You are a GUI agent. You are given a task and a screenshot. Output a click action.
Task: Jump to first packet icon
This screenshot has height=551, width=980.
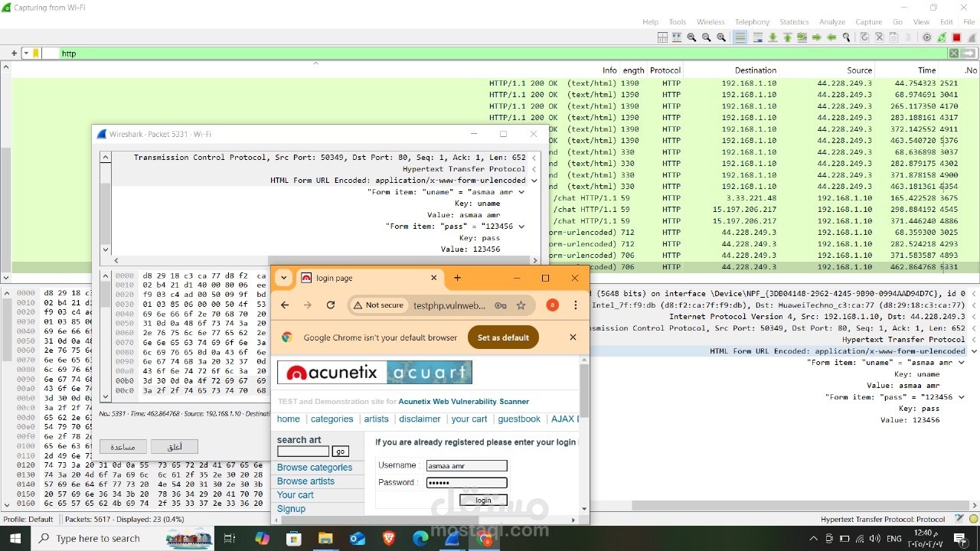click(787, 37)
